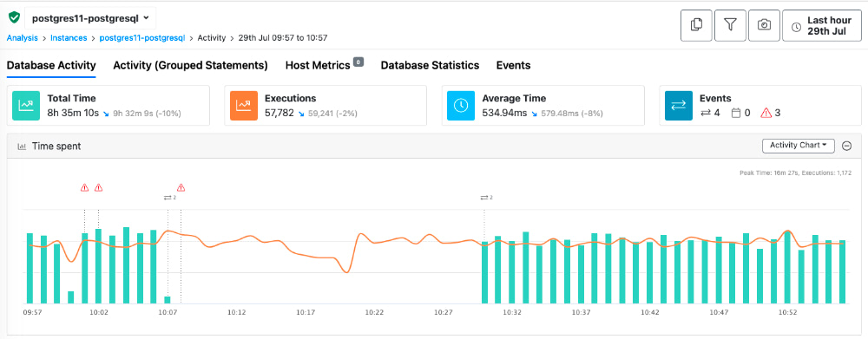Click the red alert count 3 in Events card

point(771,114)
